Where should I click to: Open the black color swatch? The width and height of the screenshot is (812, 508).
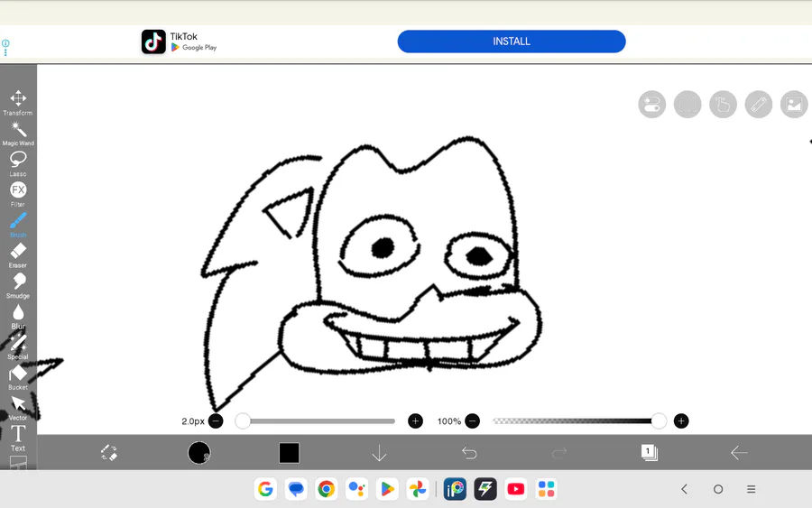click(x=289, y=453)
